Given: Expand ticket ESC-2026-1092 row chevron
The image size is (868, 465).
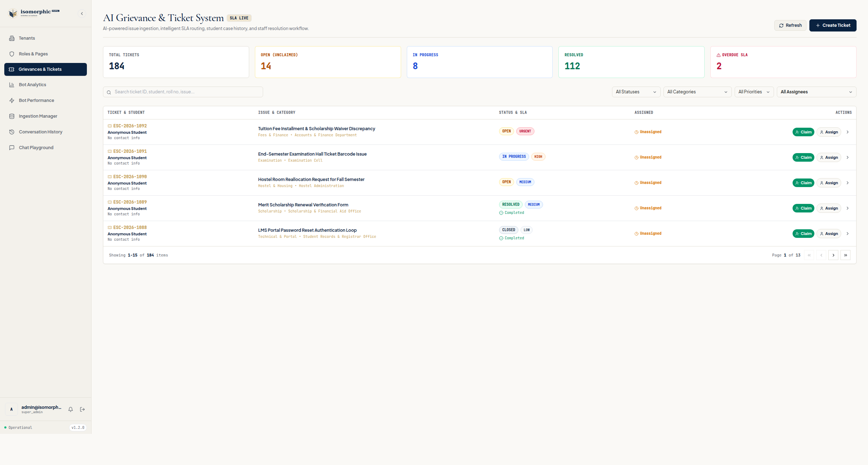Looking at the screenshot, I should tap(847, 132).
